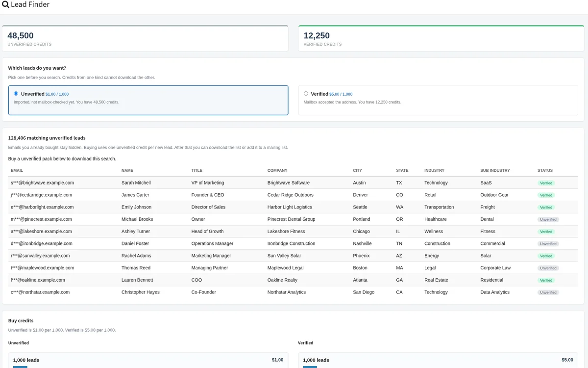Click the name Thomas Reed
The width and height of the screenshot is (588, 368).
coord(136,268)
